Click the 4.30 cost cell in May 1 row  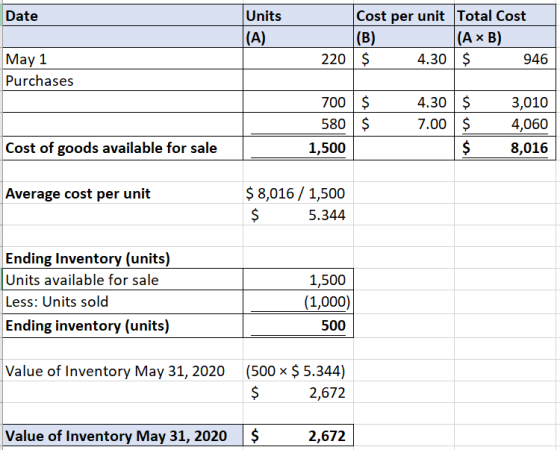point(404,59)
